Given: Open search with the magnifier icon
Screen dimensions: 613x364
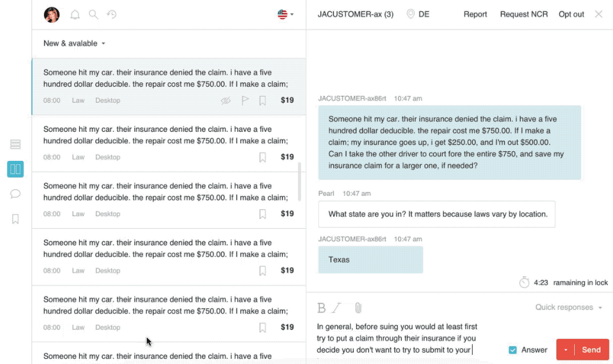Looking at the screenshot, I should point(94,15).
